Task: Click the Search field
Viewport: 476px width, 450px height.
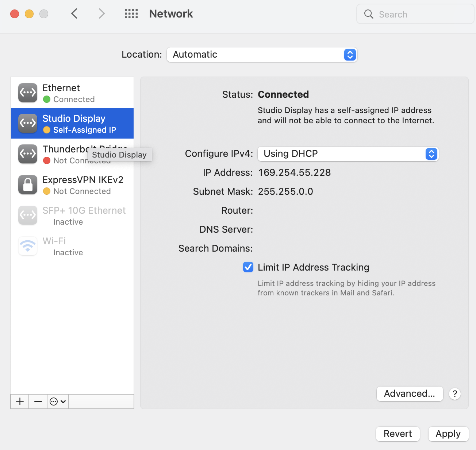Action: click(415, 14)
